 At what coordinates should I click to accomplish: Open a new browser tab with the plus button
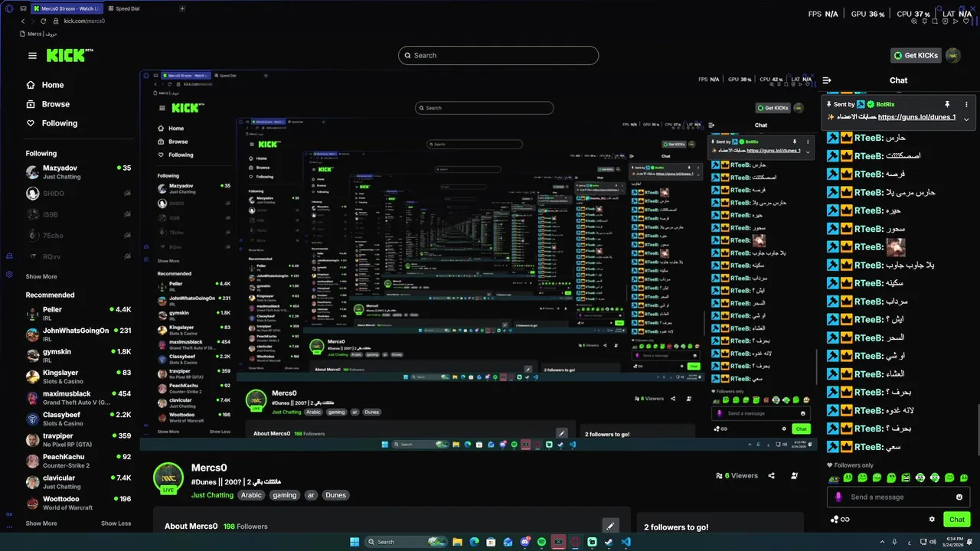click(182, 8)
